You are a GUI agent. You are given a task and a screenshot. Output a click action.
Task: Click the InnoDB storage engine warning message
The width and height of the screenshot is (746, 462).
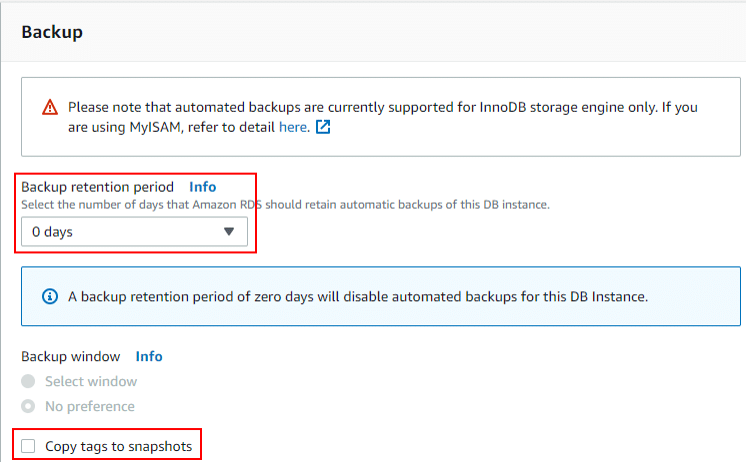[383, 117]
